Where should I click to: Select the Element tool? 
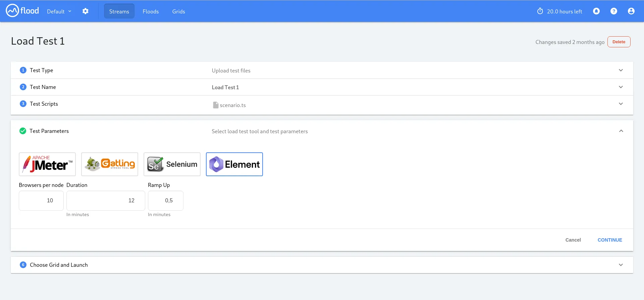234,164
